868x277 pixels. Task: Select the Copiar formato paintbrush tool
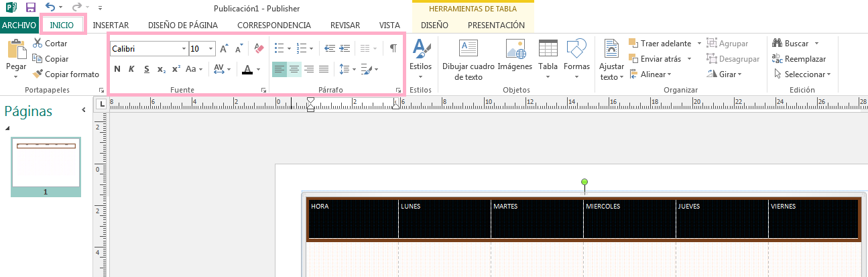66,74
